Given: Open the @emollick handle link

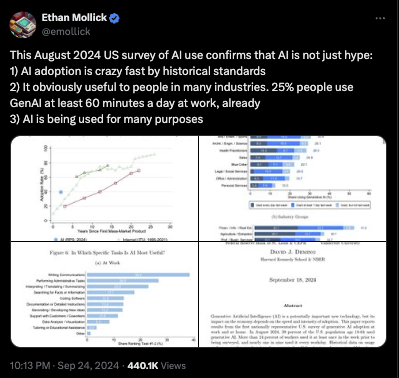Looking at the screenshot, I should (x=66, y=32).
